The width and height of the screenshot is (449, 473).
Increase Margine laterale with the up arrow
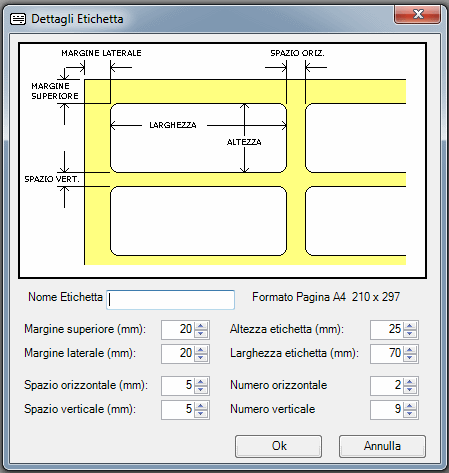201,350
